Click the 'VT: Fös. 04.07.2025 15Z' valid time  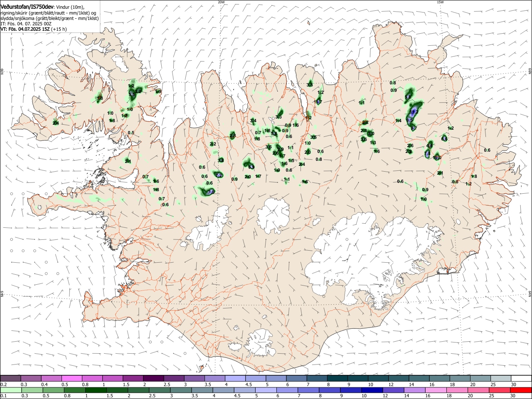(x=25, y=29)
